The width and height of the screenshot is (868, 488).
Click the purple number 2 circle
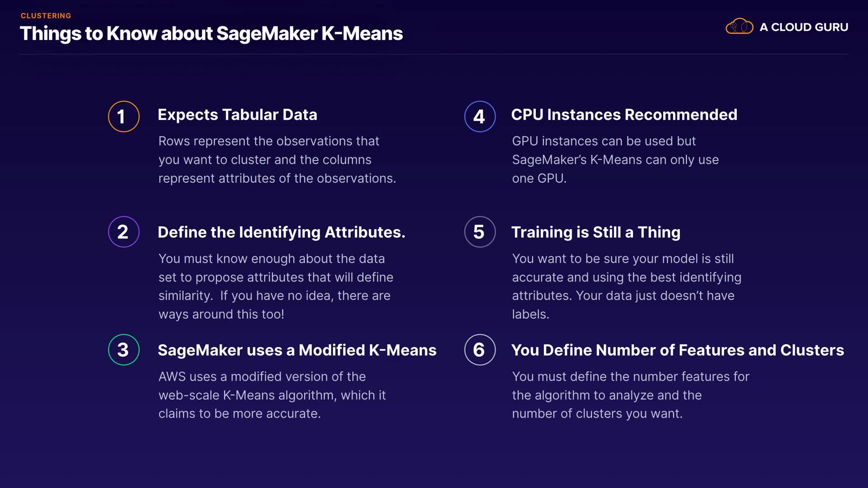pos(123,232)
